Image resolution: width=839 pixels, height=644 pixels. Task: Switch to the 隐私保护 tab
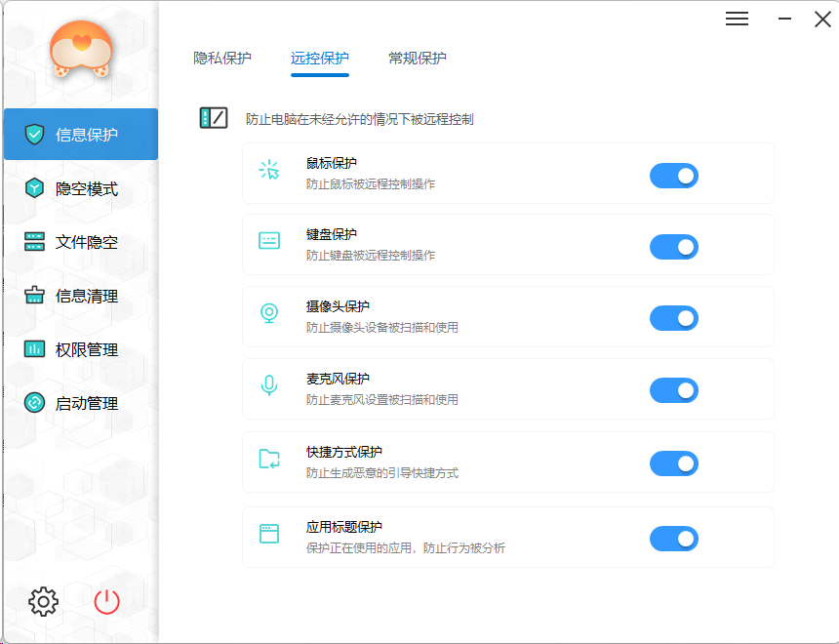(222, 58)
